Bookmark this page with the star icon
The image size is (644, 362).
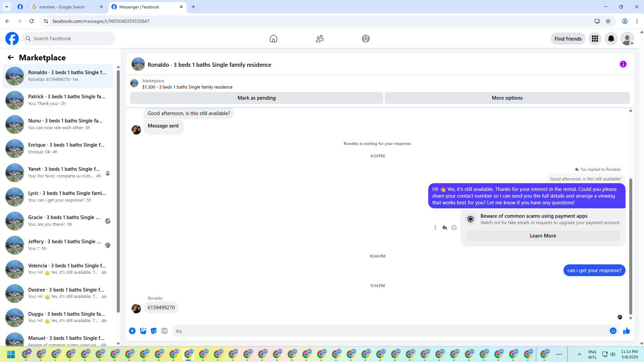click(608, 21)
